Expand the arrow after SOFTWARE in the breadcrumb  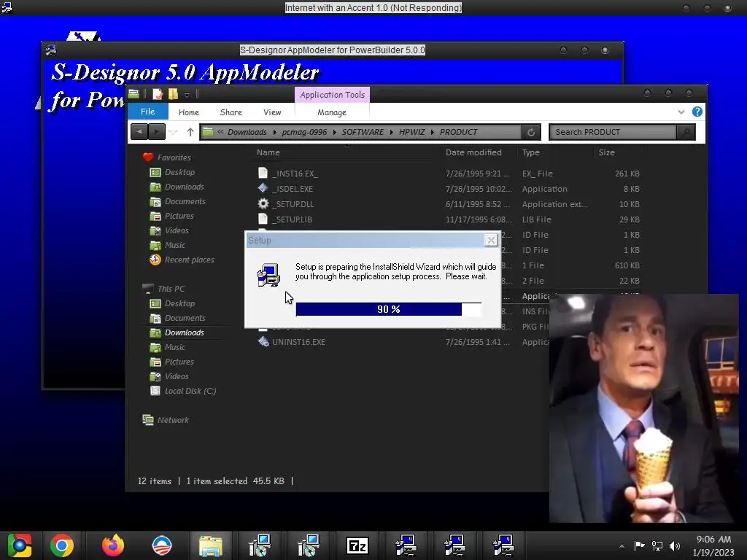[392, 133]
